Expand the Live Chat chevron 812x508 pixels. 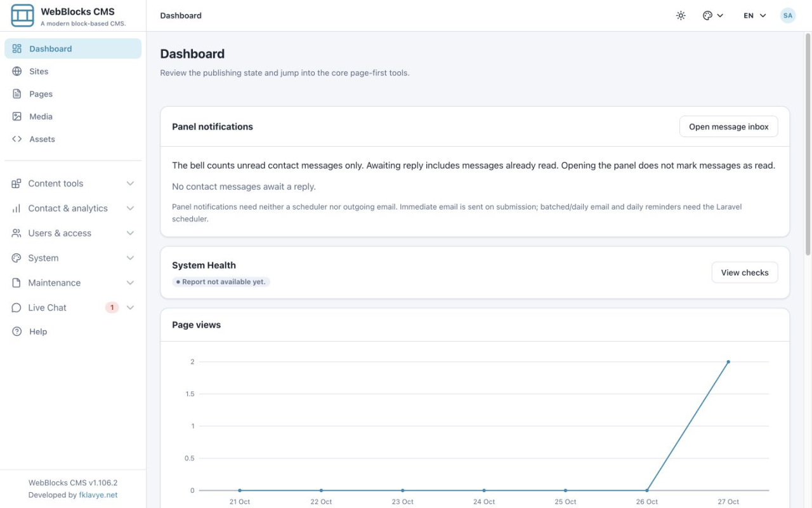(x=130, y=307)
